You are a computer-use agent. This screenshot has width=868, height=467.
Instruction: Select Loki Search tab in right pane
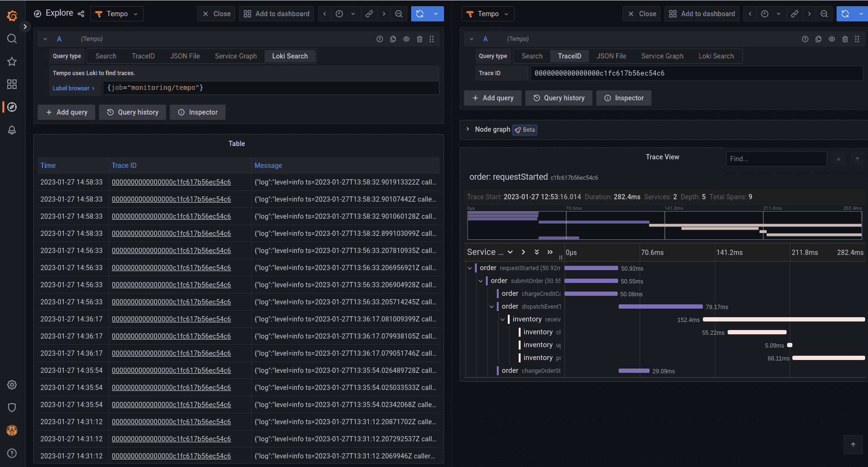[716, 56]
